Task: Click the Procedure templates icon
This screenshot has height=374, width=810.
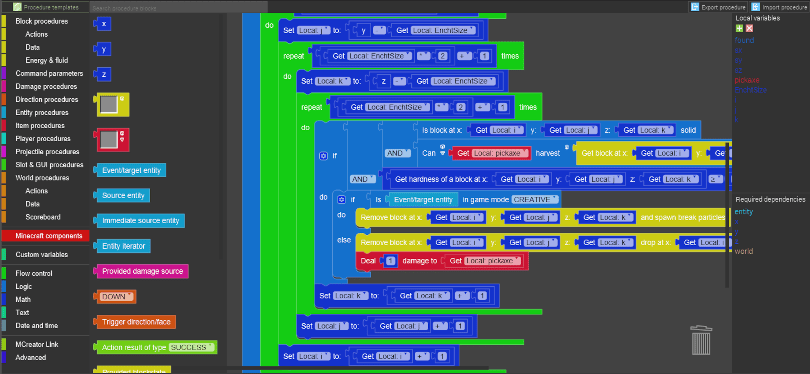Action: point(17,7)
